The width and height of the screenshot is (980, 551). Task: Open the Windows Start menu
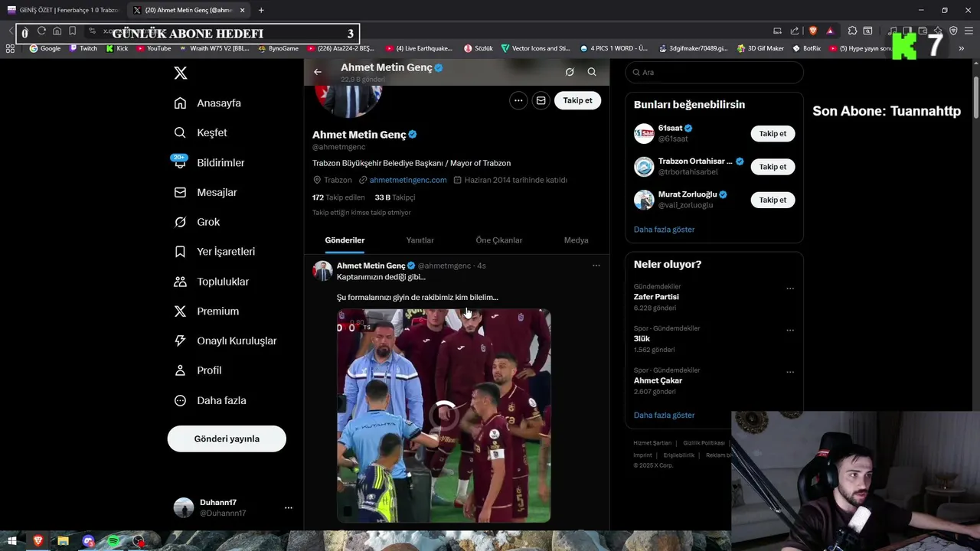coord(12,541)
